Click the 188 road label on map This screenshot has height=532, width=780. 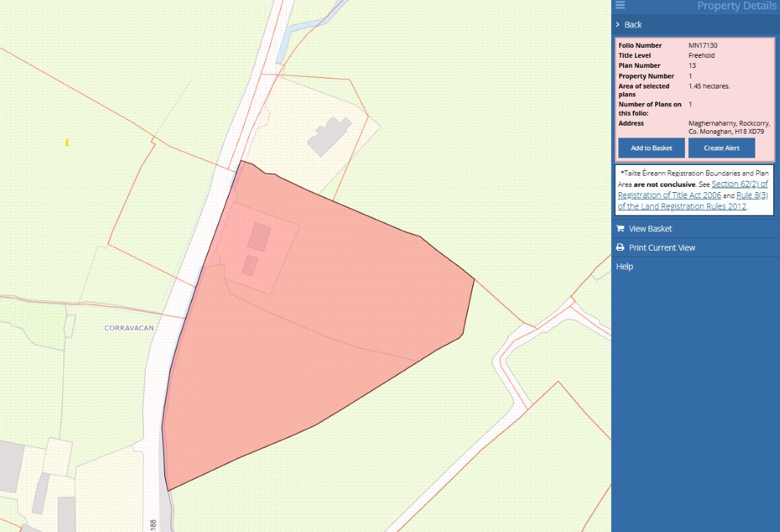153,525
